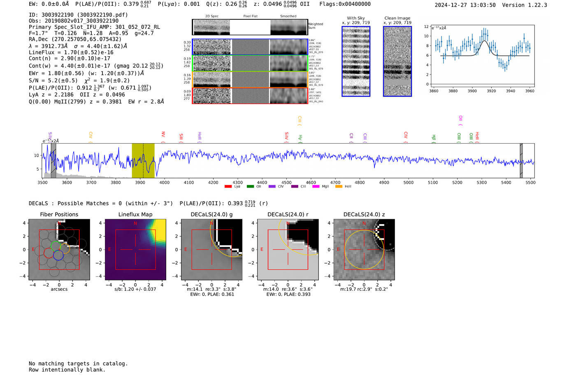This screenshot has height=392, width=576.
Task: Click the green OII legend swatch
Action: (250, 186)
